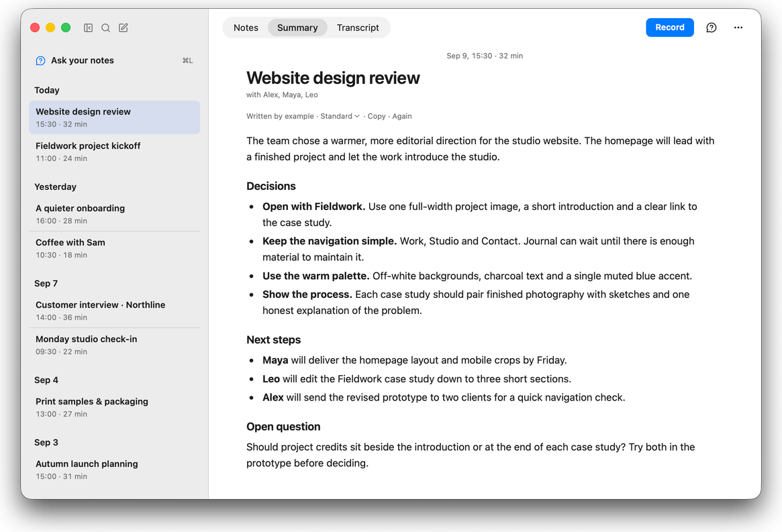Open the Fieldwork project kickoff note
The height and width of the screenshot is (532, 782).
click(x=114, y=152)
